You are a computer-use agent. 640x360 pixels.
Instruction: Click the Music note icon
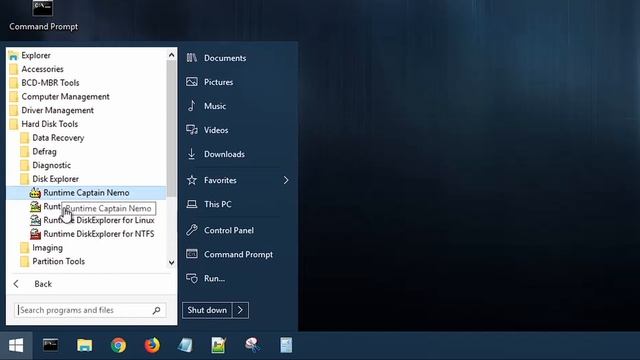click(191, 106)
